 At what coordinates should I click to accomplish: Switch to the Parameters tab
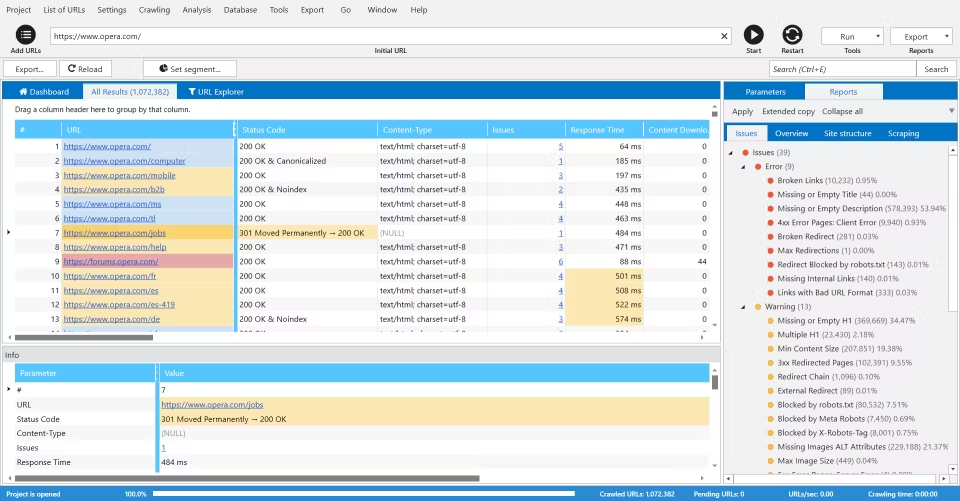tap(765, 92)
